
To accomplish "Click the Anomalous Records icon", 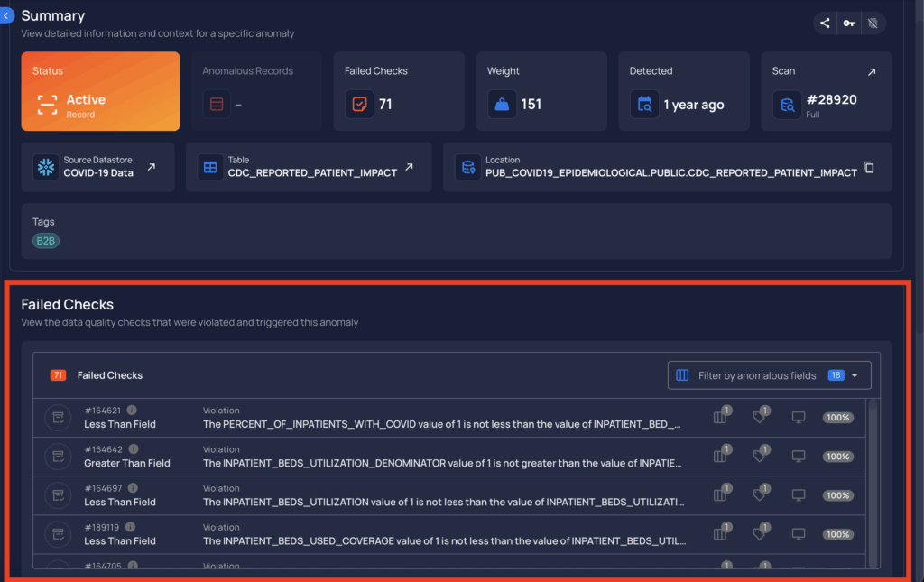I will [217, 105].
